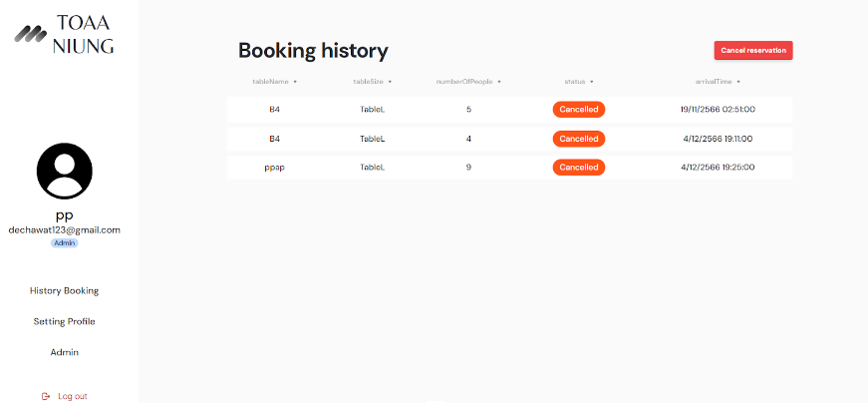Screen dimensions: 868x403
Task: Click Cancelled status badge for ppap booking
Action: pyautogui.click(x=579, y=168)
